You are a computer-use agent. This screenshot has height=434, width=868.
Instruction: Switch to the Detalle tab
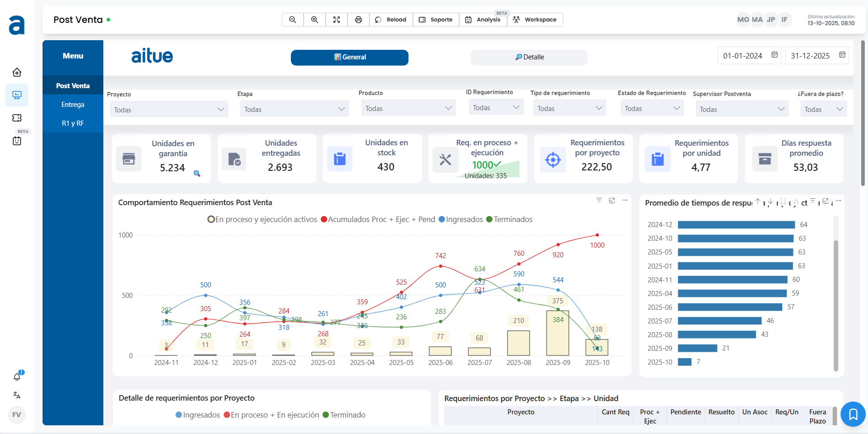click(x=529, y=57)
